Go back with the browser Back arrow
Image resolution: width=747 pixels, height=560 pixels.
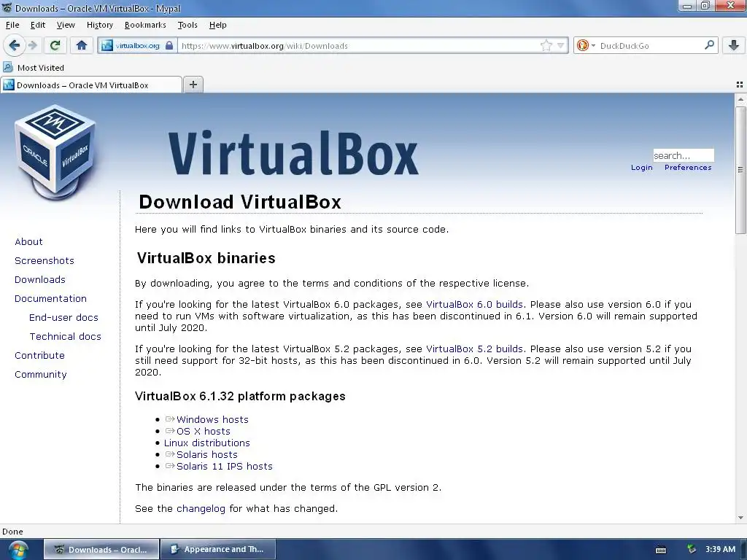15,45
